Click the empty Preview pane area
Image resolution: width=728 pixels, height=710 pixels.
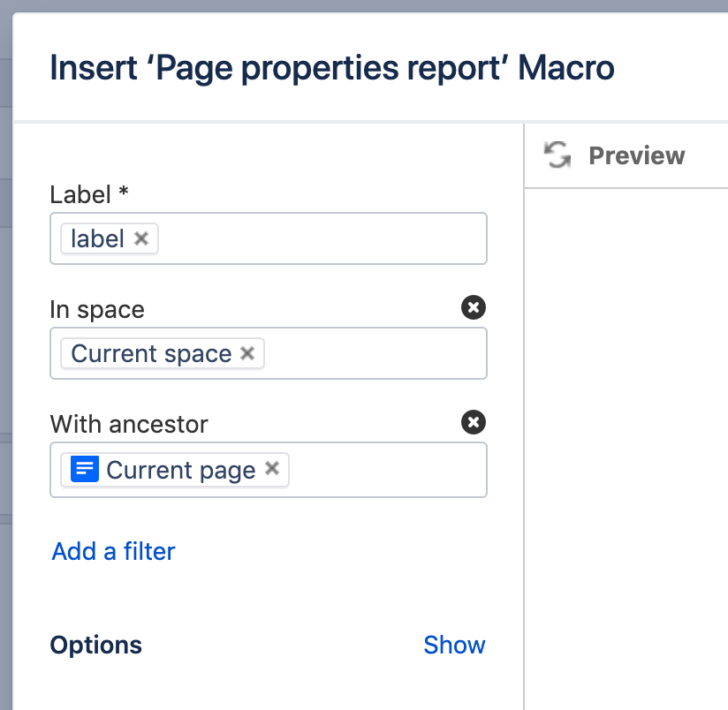click(627, 442)
